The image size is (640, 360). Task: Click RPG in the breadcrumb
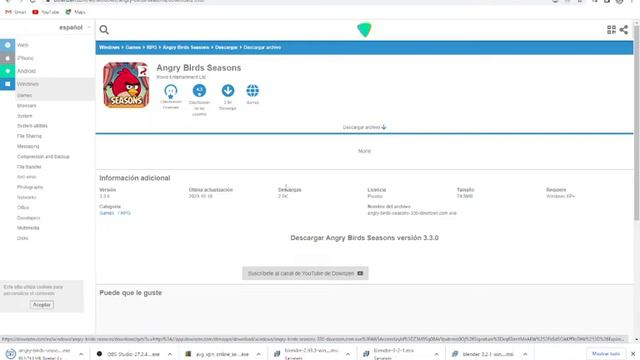coord(152,47)
